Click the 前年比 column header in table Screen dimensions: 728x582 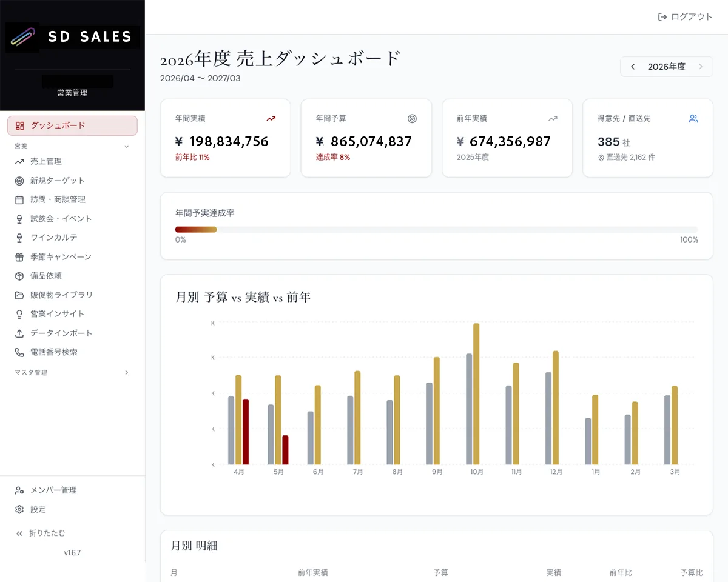pyautogui.click(x=621, y=572)
